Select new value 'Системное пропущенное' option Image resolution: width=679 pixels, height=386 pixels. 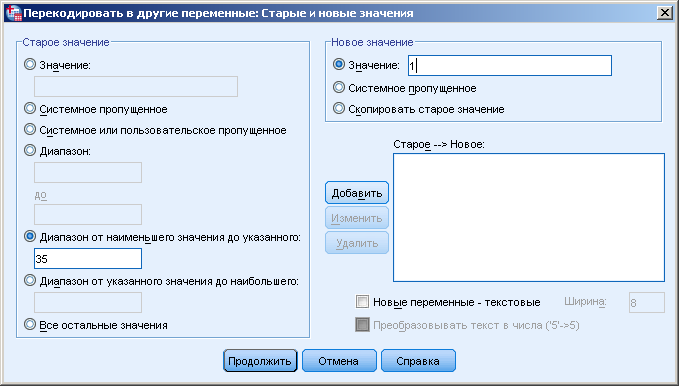(339, 88)
